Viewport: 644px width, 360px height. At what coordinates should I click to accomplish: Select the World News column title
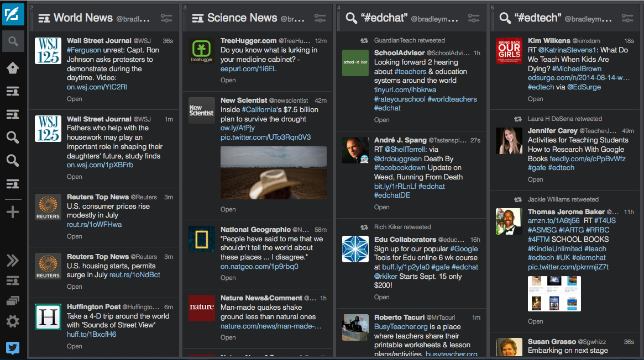(x=83, y=18)
